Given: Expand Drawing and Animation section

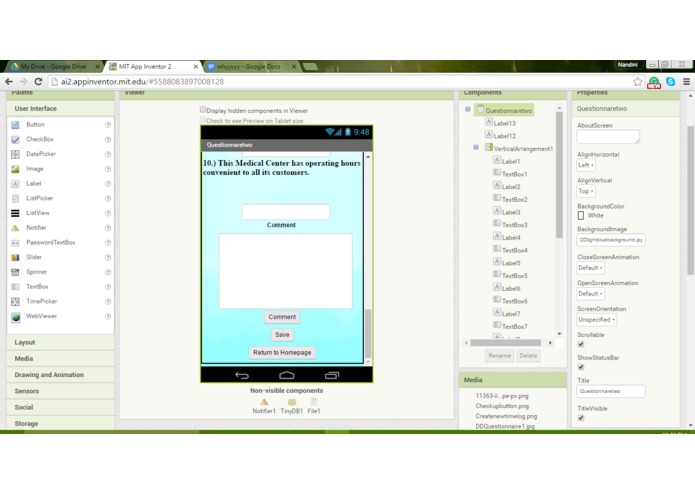Looking at the screenshot, I should pyautogui.click(x=60, y=375).
